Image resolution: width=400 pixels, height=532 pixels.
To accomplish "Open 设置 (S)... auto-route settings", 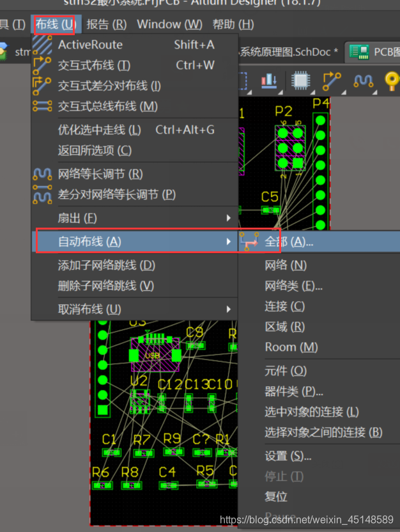I will [x=319, y=456].
